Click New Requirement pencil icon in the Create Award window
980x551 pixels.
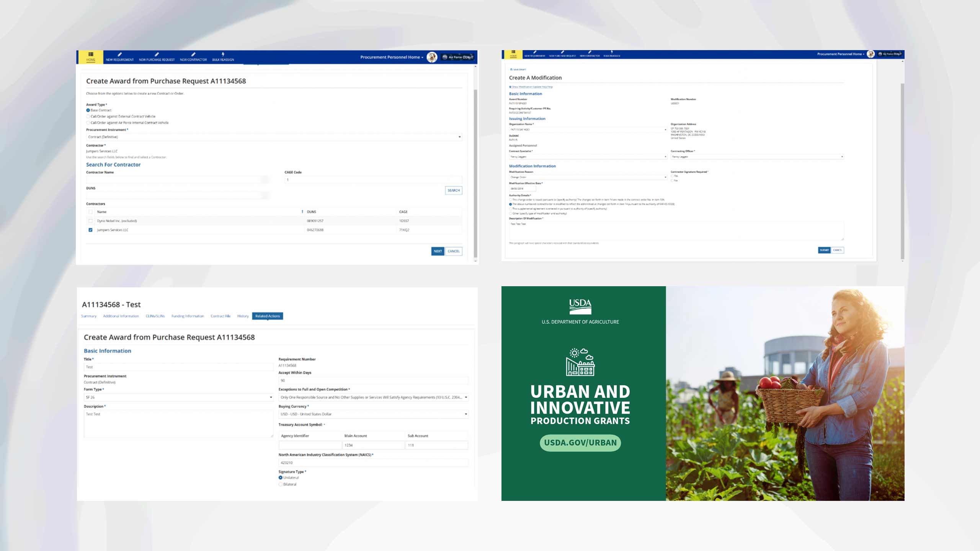click(x=120, y=54)
